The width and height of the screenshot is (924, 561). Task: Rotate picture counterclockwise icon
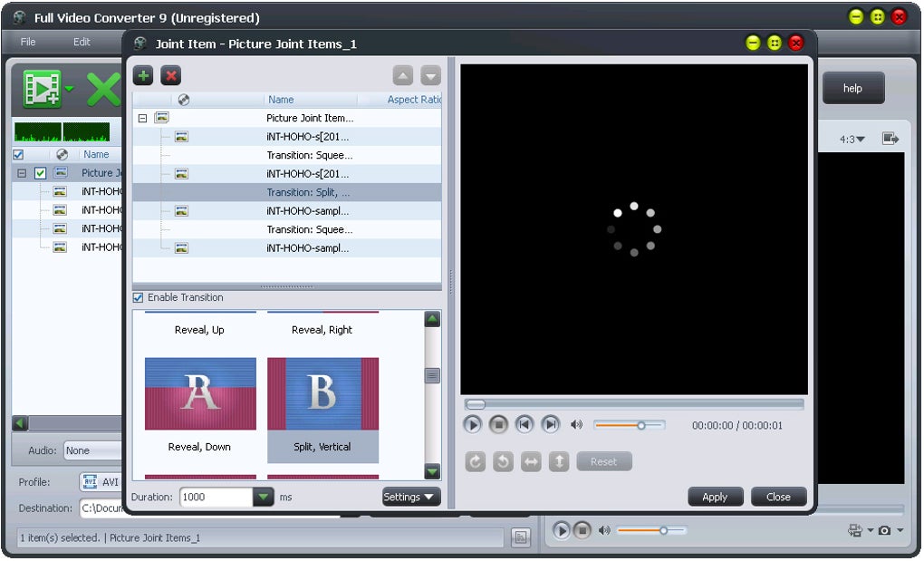pos(503,461)
